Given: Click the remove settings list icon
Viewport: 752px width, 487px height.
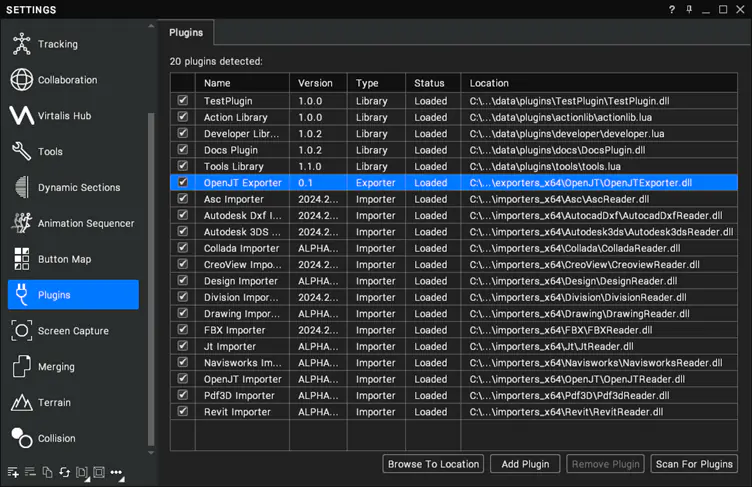Looking at the screenshot, I should [x=30, y=472].
